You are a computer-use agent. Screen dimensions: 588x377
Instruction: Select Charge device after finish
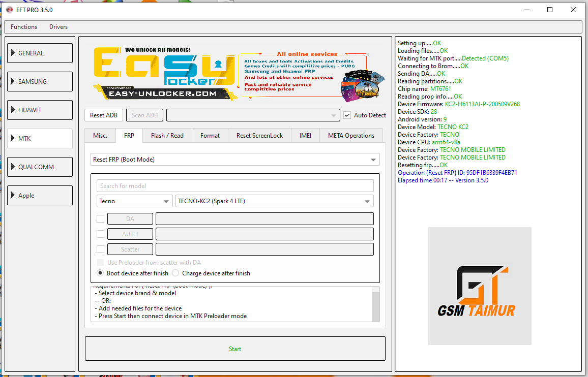click(175, 273)
